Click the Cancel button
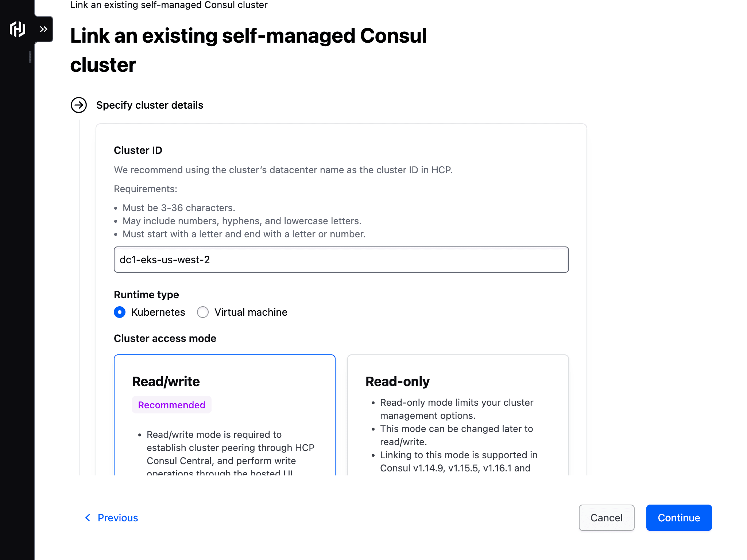The height and width of the screenshot is (560, 747). pyautogui.click(x=607, y=518)
